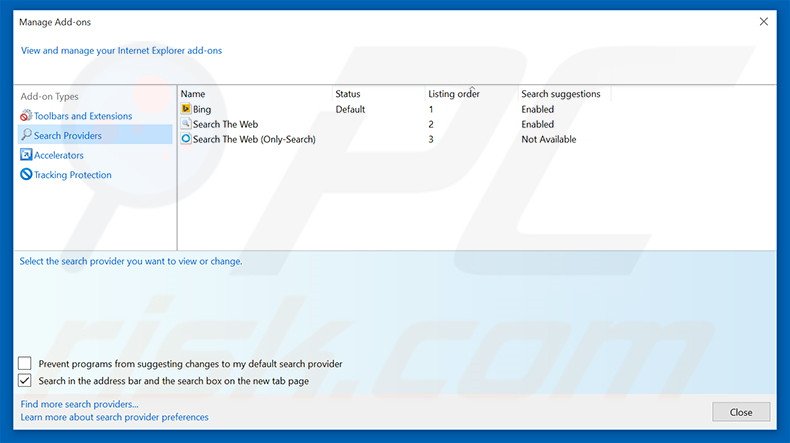Open Toolbars and Extensions category
Viewport: 790px width, 443px height.
point(83,116)
